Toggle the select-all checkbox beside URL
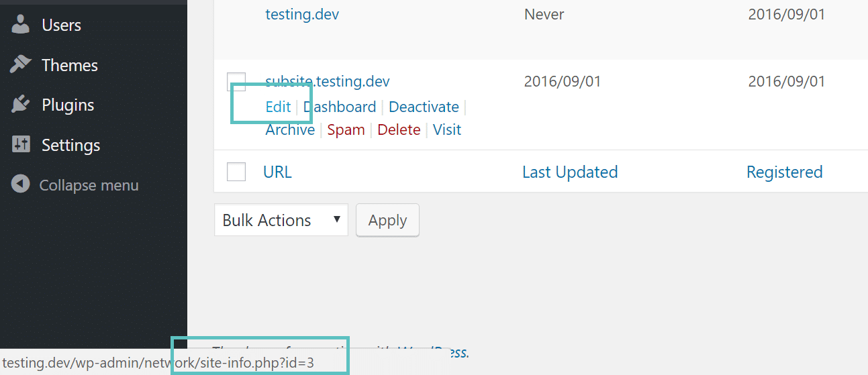This screenshot has width=868, height=375. tap(236, 172)
